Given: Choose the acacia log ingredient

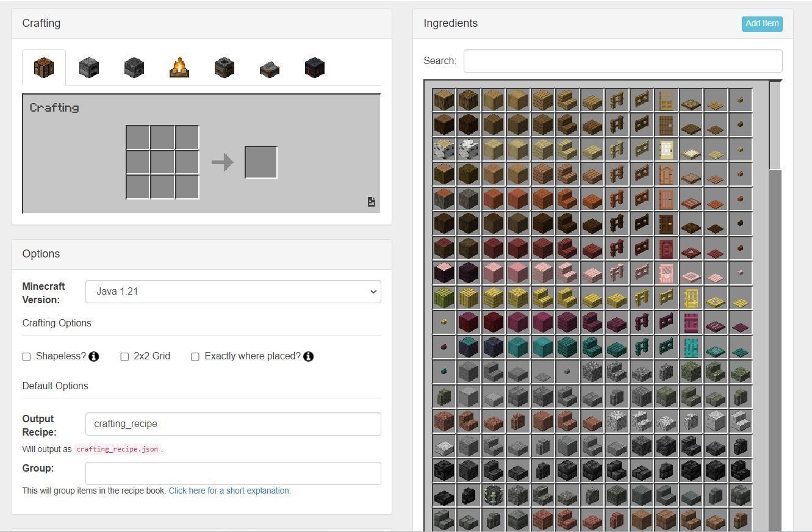Looking at the screenshot, I should (444, 199).
